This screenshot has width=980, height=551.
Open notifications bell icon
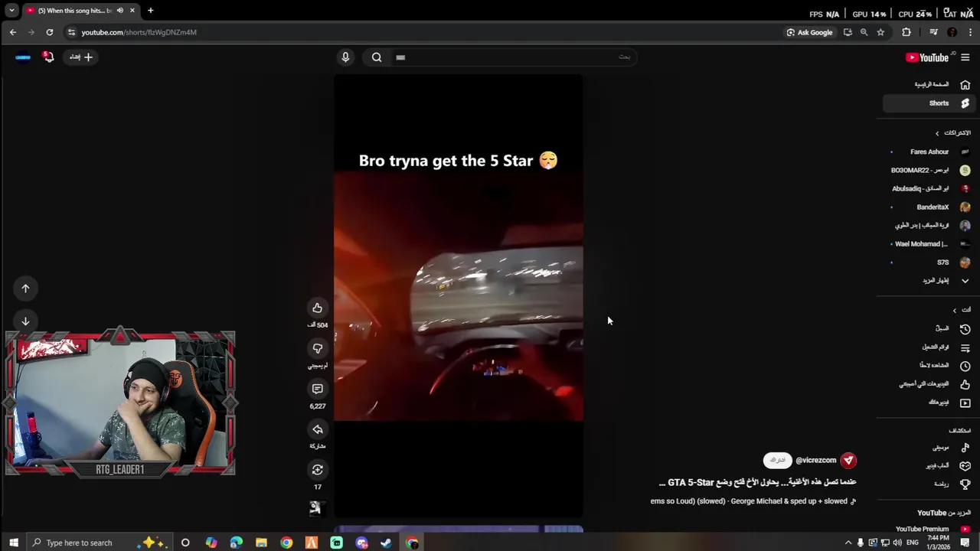(x=48, y=57)
